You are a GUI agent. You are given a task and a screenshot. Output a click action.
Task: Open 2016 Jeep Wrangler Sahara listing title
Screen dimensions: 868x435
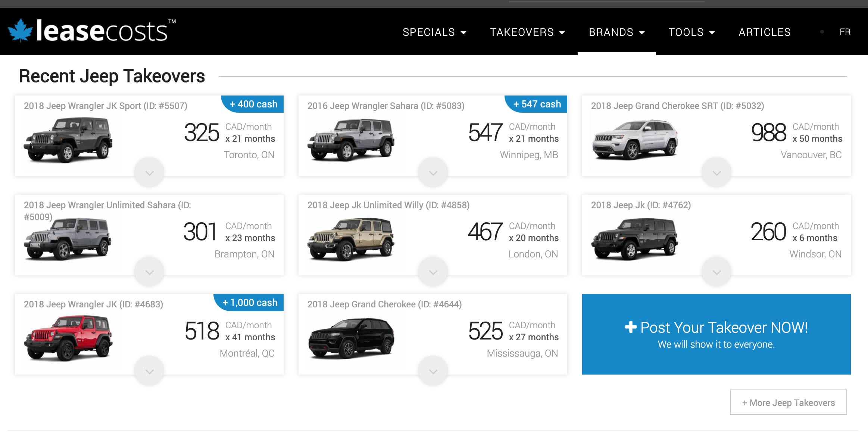pos(386,106)
